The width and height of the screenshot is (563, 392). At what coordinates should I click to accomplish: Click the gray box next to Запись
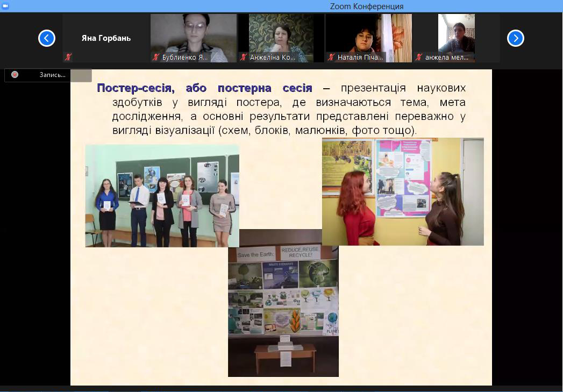coord(81,75)
